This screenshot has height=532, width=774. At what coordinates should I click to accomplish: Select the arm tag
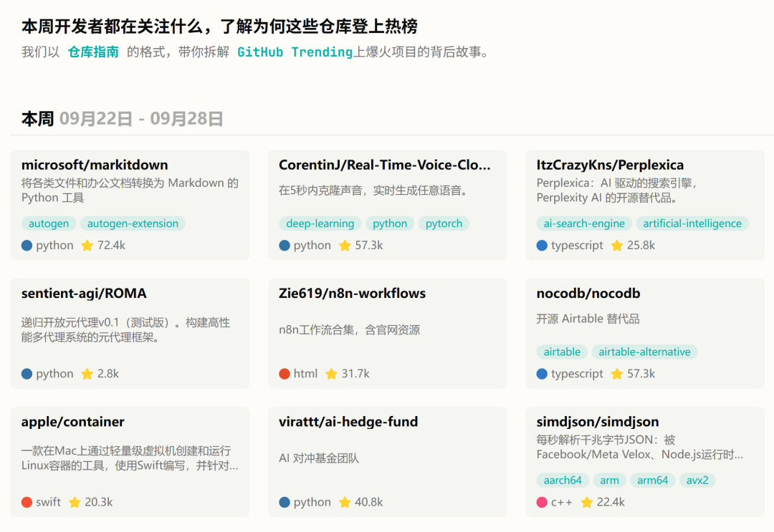click(609, 480)
